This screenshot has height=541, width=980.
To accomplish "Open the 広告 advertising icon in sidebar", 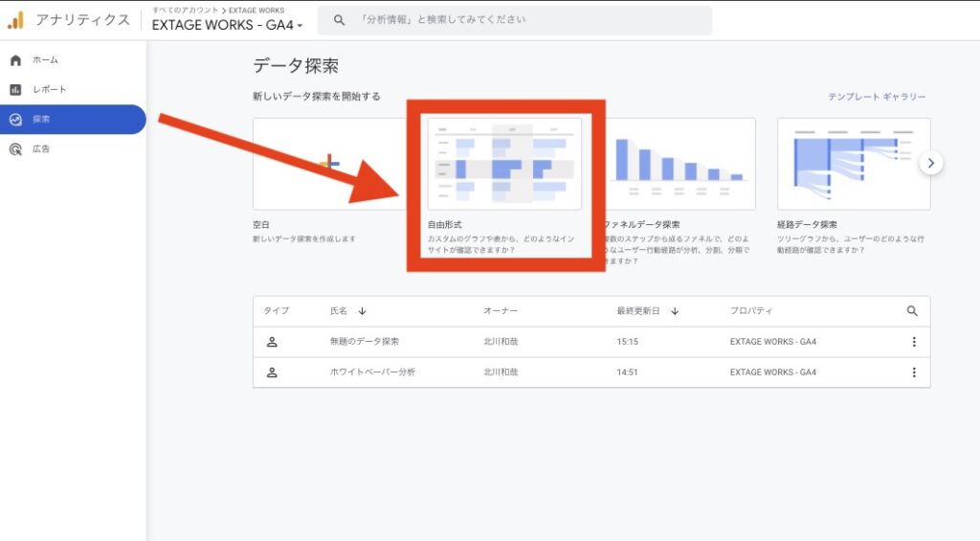I will [15, 148].
